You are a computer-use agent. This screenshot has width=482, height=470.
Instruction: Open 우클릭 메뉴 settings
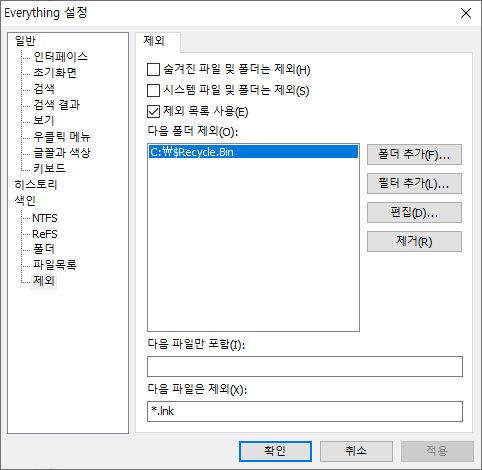pos(62,137)
